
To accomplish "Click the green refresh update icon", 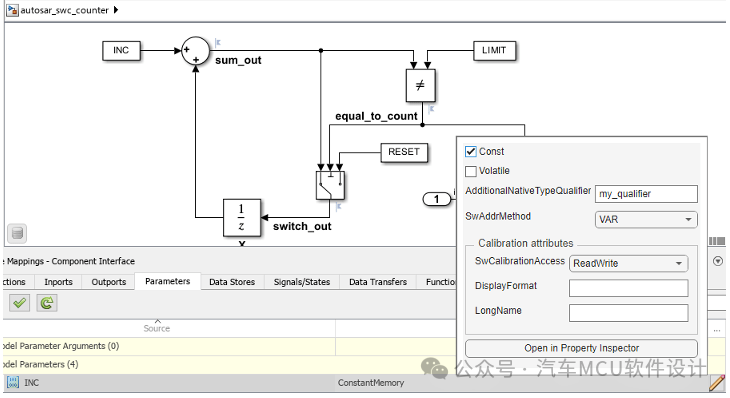I will click(47, 304).
